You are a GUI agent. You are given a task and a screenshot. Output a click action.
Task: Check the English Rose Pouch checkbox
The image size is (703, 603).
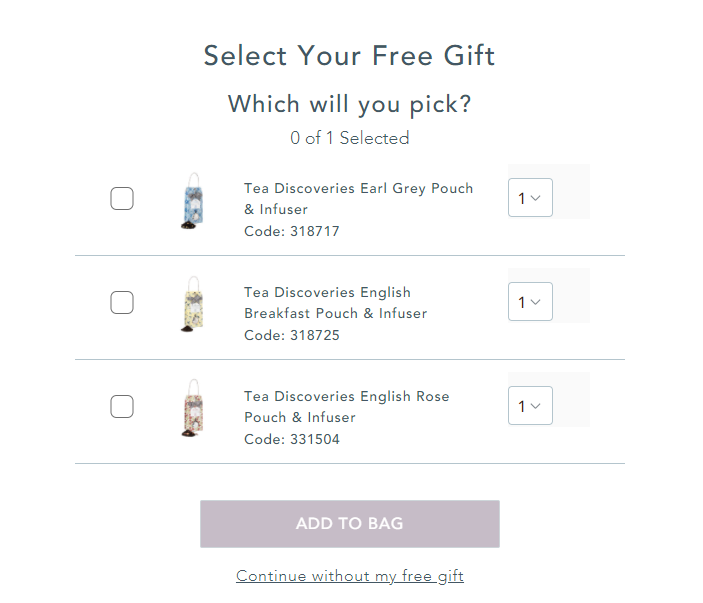(122, 407)
